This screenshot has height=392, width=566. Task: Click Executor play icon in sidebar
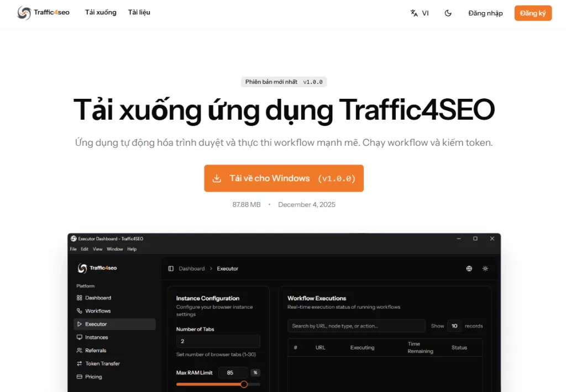tap(80, 324)
